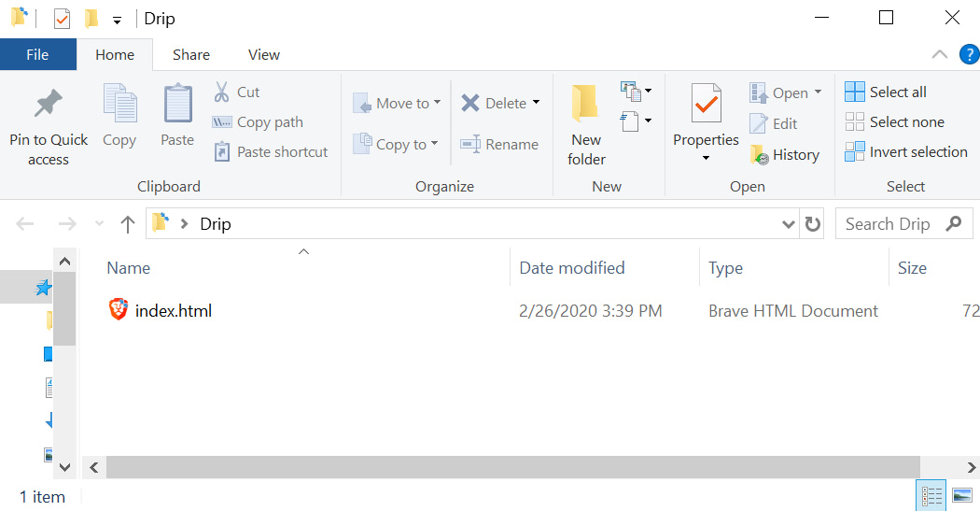Click the Brave icon of index.html
This screenshot has width=980, height=511.
(x=119, y=309)
